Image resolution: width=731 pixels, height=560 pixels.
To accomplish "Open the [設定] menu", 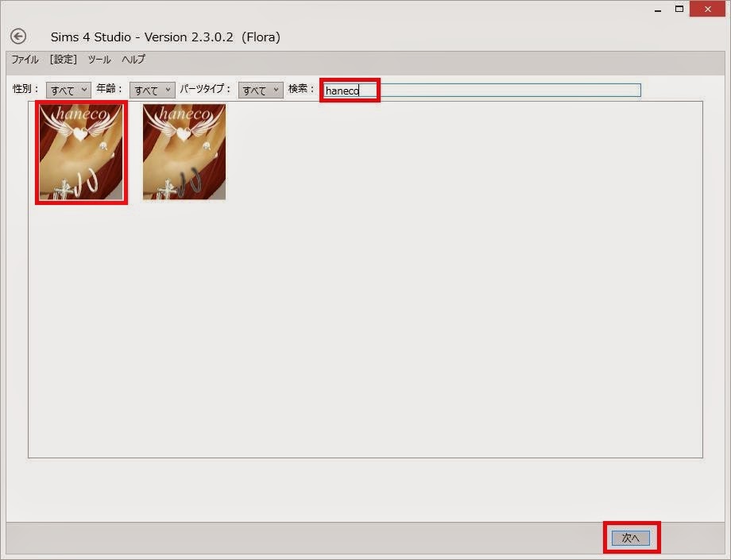I will (63, 59).
